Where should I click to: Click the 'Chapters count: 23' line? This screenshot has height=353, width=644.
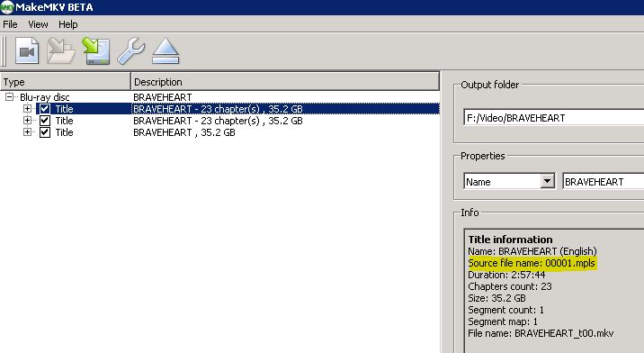click(x=510, y=286)
